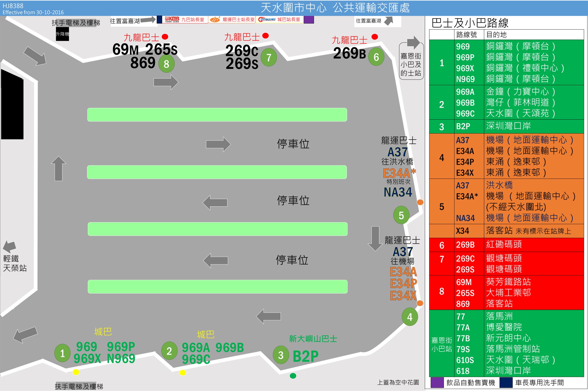Click the KMB logo for 九巴站長室
The width and height of the screenshot is (588, 391).
[172, 19]
